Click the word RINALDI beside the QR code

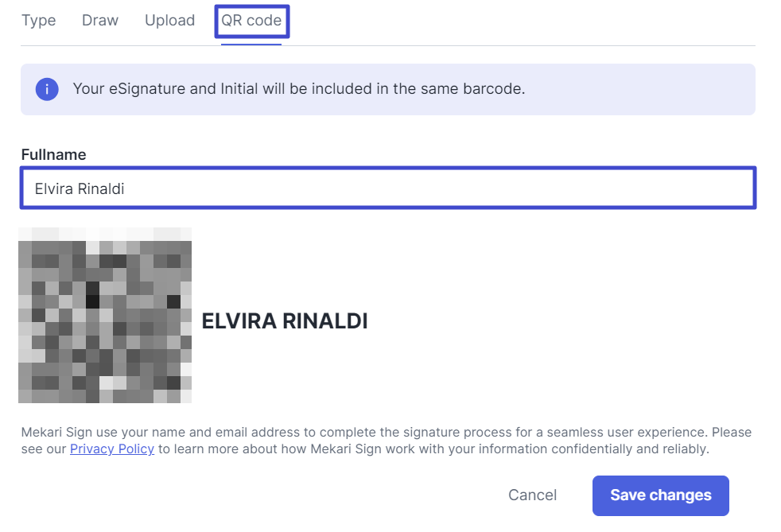point(326,321)
